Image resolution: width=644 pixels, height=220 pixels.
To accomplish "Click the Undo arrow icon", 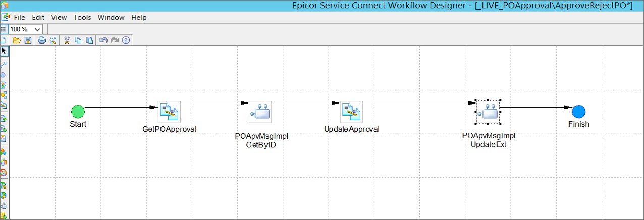I will (103, 40).
